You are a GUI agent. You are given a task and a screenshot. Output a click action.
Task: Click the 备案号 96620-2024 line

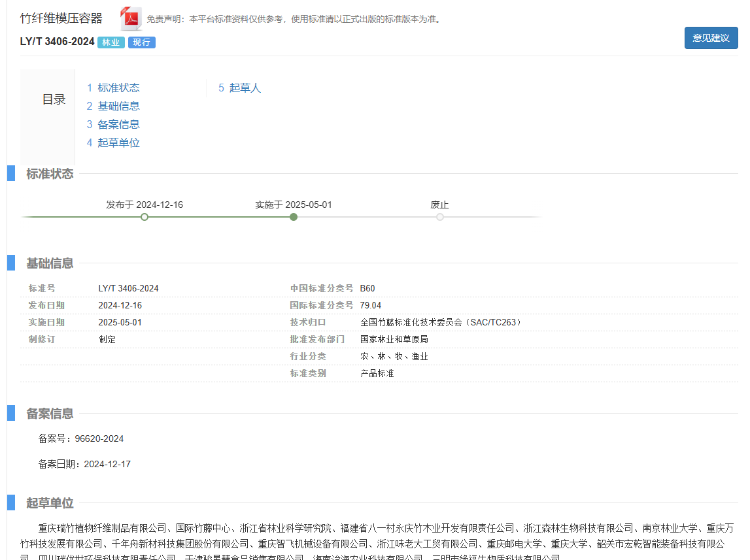click(81, 438)
